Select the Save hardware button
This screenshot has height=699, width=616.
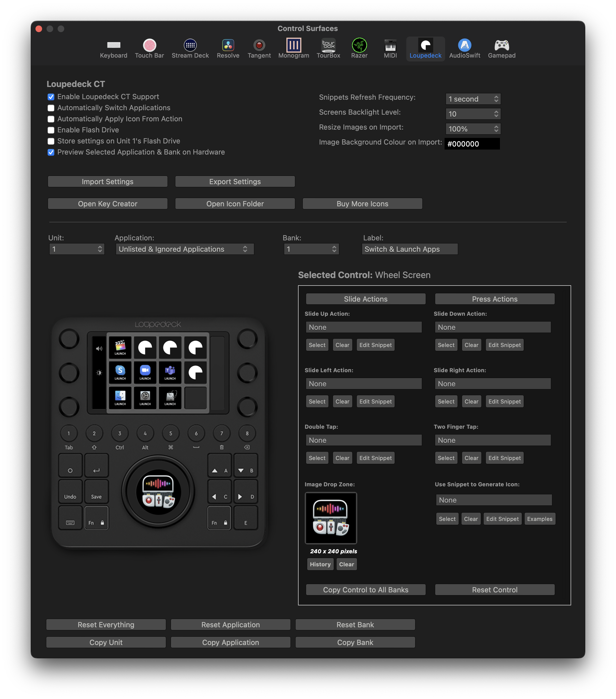[x=96, y=492]
